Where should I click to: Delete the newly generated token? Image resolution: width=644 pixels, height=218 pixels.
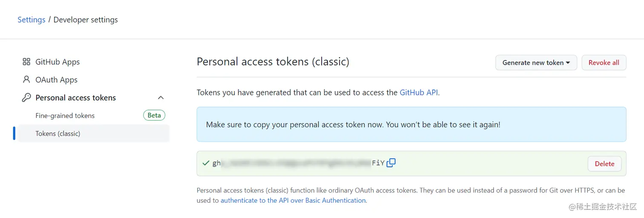tap(604, 163)
